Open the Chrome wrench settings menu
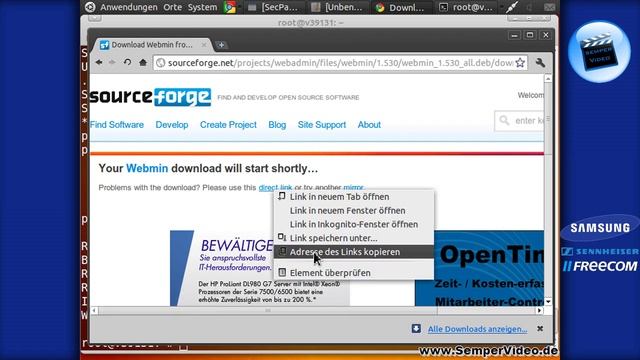The width and height of the screenshot is (640, 360). [x=540, y=62]
